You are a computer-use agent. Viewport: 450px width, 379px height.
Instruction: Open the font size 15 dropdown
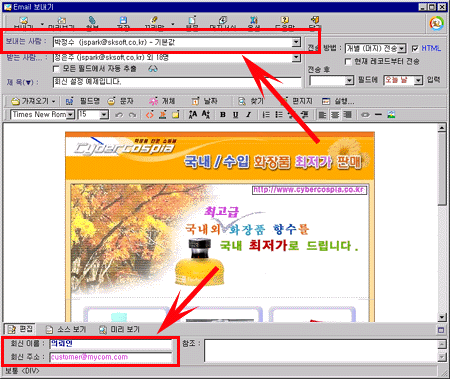pyautogui.click(x=104, y=115)
